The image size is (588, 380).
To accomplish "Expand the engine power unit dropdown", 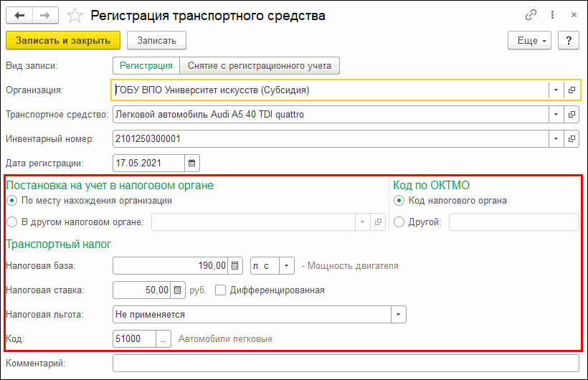I will tap(286, 266).
